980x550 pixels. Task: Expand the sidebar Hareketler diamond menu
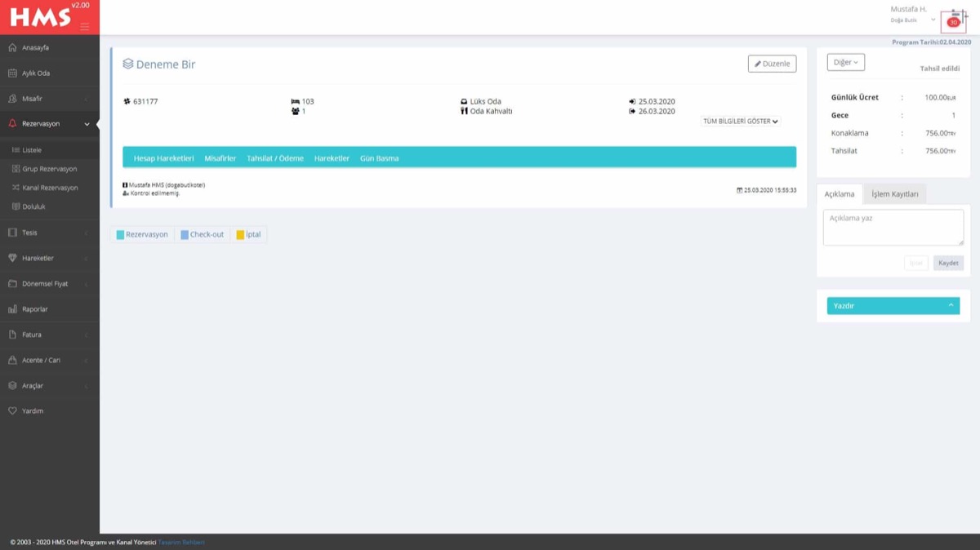click(50, 258)
